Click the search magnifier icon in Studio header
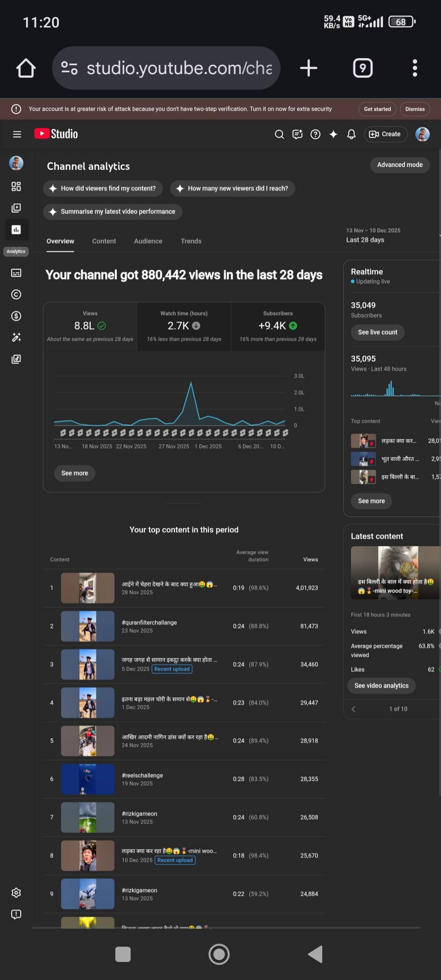The image size is (441, 980). coord(279,134)
